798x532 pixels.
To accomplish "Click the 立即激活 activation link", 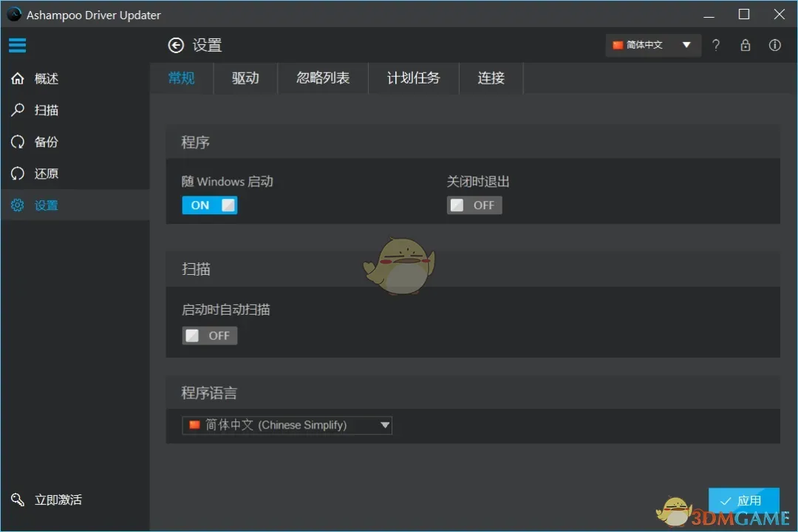I will coord(58,499).
